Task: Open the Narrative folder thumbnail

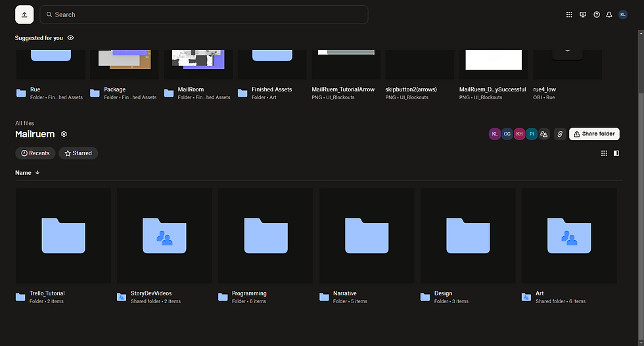Action: (x=367, y=236)
